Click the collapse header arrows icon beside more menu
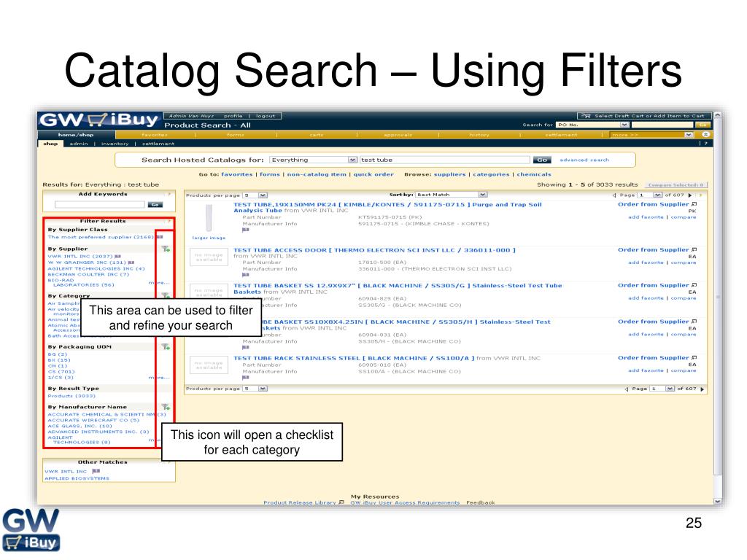This screenshot has width=747, height=560. tap(706, 135)
